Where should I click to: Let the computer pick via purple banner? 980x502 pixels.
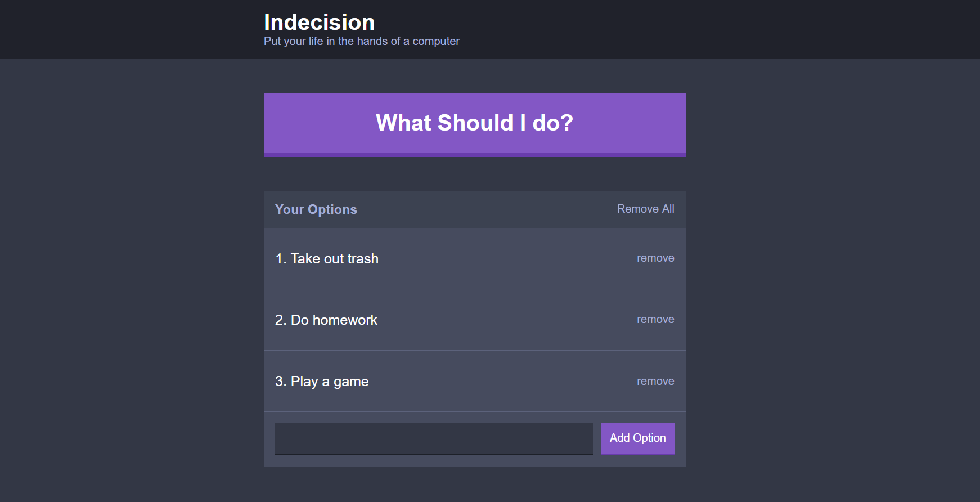coord(474,124)
